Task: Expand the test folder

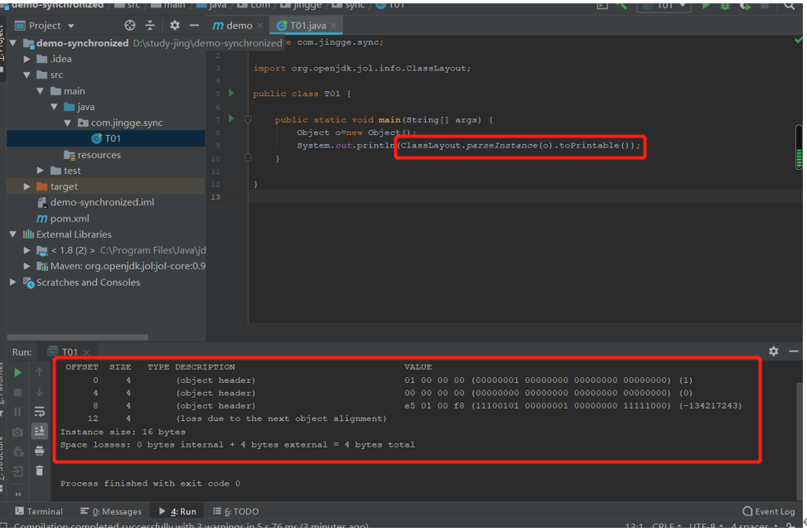Action: [40, 171]
